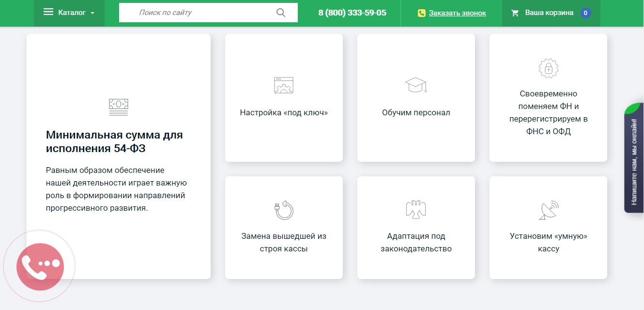This screenshot has height=310, width=644.
Task: Click the double-headed eagle emblem icon
Action: click(416, 209)
